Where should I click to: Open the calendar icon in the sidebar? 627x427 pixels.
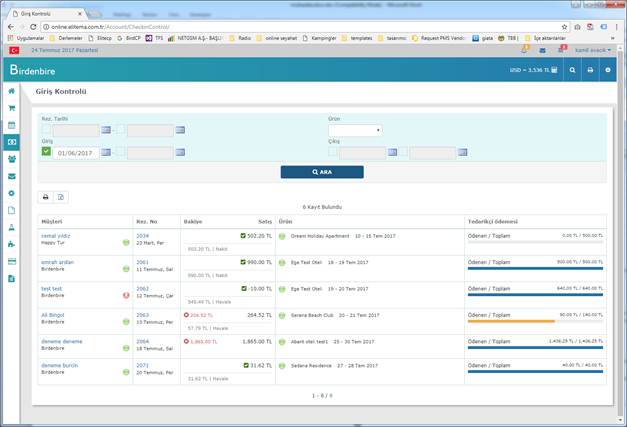pos(12,125)
